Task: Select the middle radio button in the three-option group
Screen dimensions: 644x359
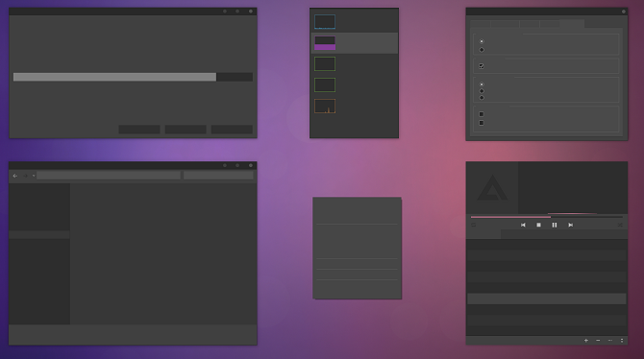Action: pyautogui.click(x=482, y=91)
